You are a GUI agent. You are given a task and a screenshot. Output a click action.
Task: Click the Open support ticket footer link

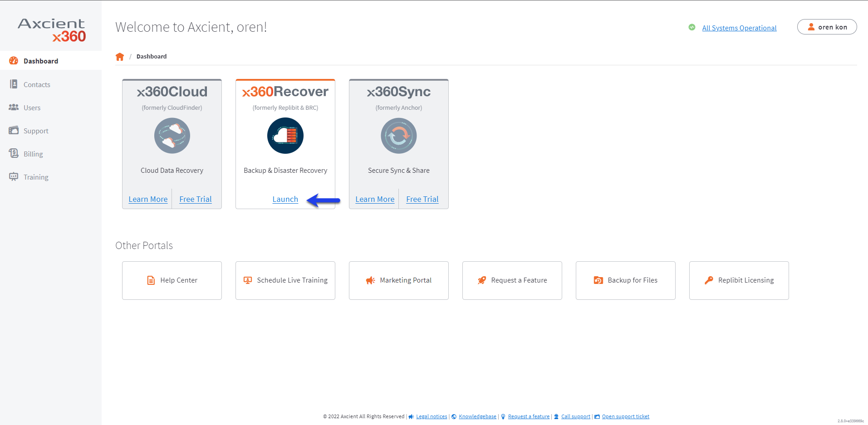click(x=626, y=417)
